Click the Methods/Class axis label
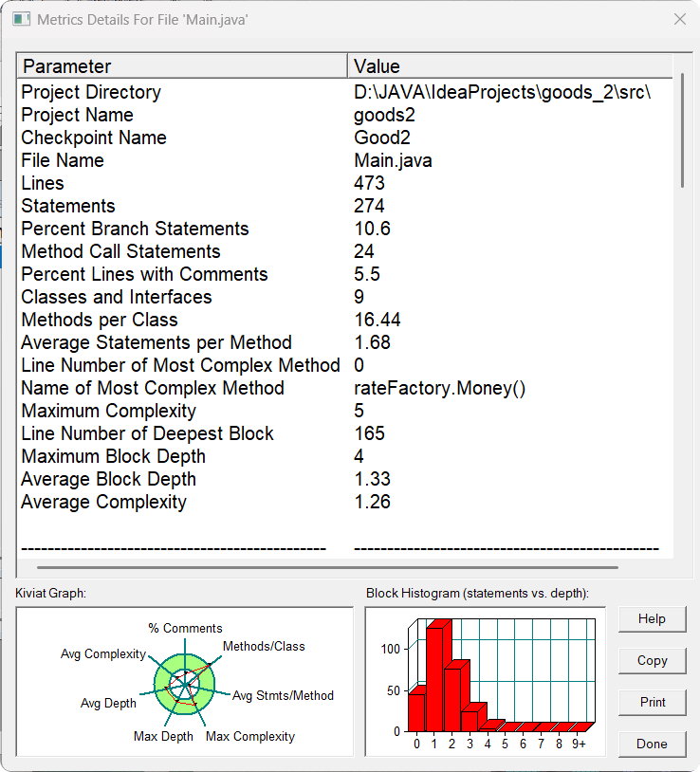 (x=264, y=646)
